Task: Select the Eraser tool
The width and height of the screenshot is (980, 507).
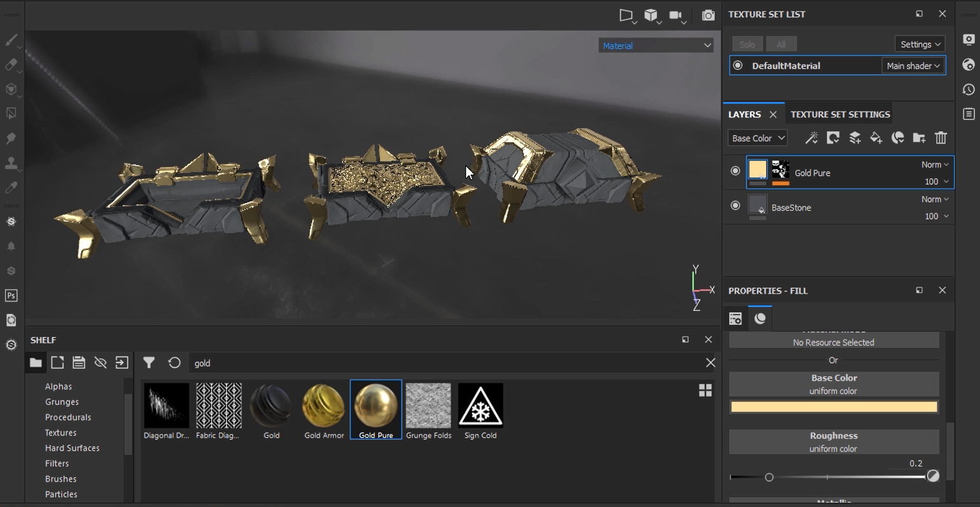Action: [11, 65]
